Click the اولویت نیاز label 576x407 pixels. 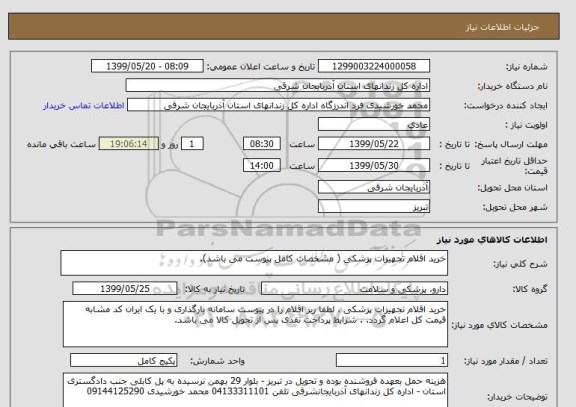click(x=526, y=125)
